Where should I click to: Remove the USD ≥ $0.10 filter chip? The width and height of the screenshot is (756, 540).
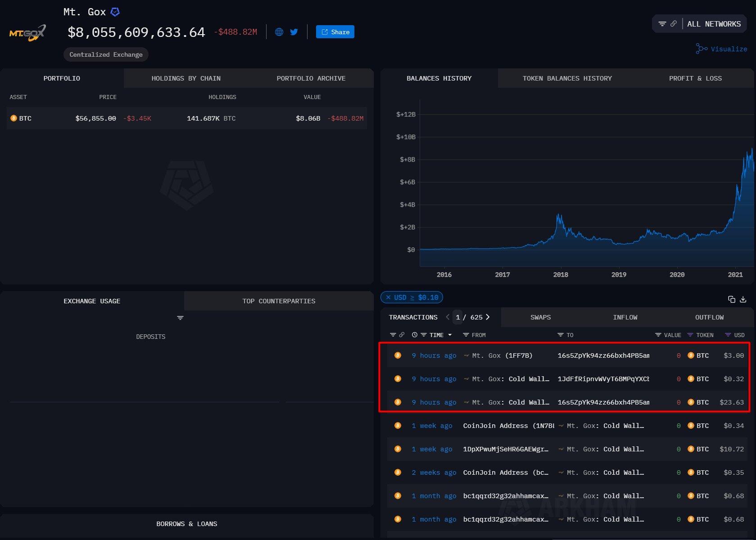point(388,297)
